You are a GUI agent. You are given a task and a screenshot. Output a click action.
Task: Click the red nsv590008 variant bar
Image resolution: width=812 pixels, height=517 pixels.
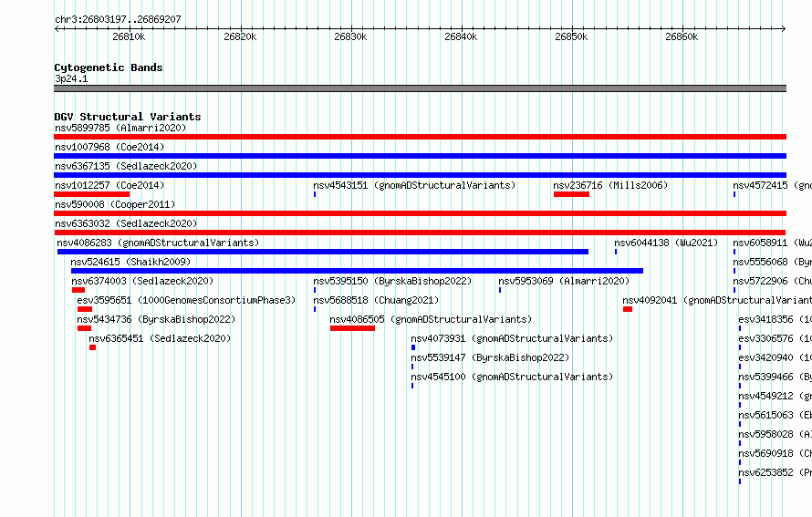click(x=420, y=213)
